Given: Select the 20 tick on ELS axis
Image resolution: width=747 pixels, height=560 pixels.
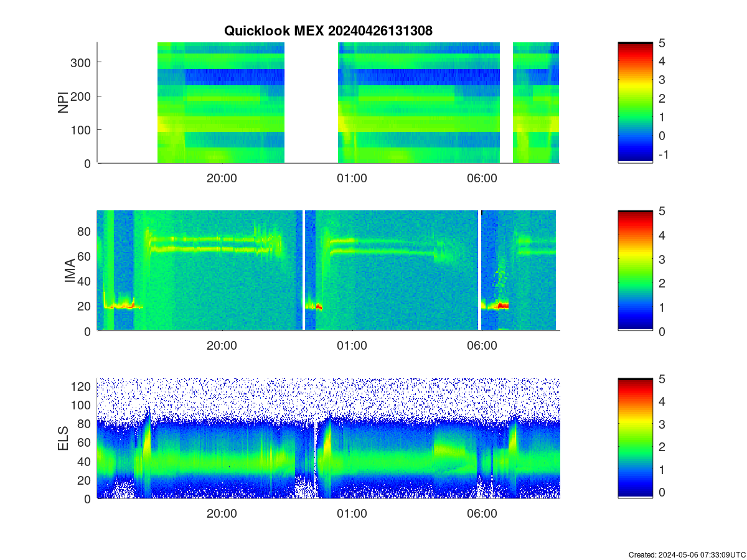Looking at the screenshot, I should click(x=85, y=480).
